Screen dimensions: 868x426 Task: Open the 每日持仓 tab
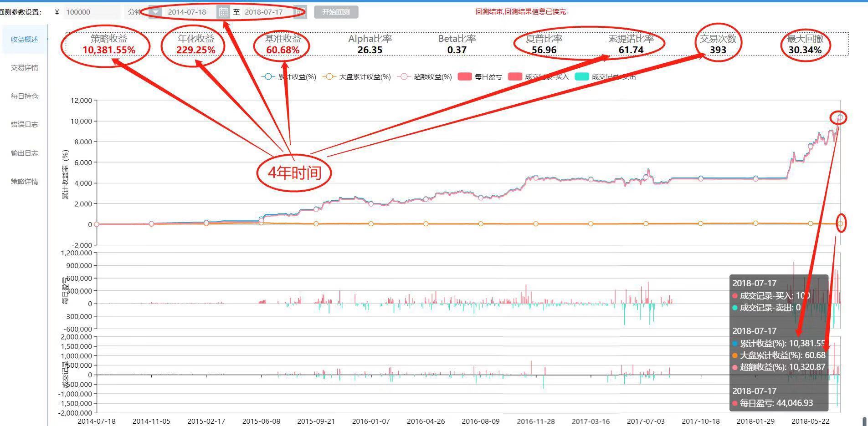pyautogui.click(x=25, y=96)
